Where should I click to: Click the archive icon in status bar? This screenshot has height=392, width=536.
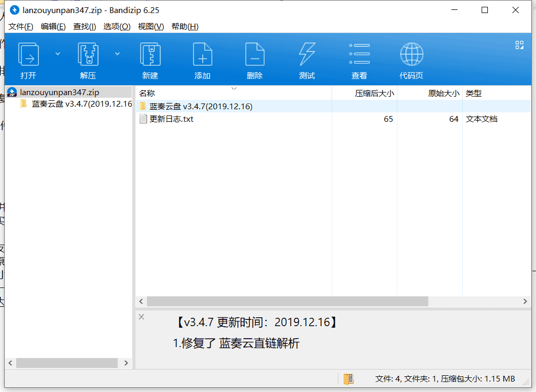coord(348,378)
